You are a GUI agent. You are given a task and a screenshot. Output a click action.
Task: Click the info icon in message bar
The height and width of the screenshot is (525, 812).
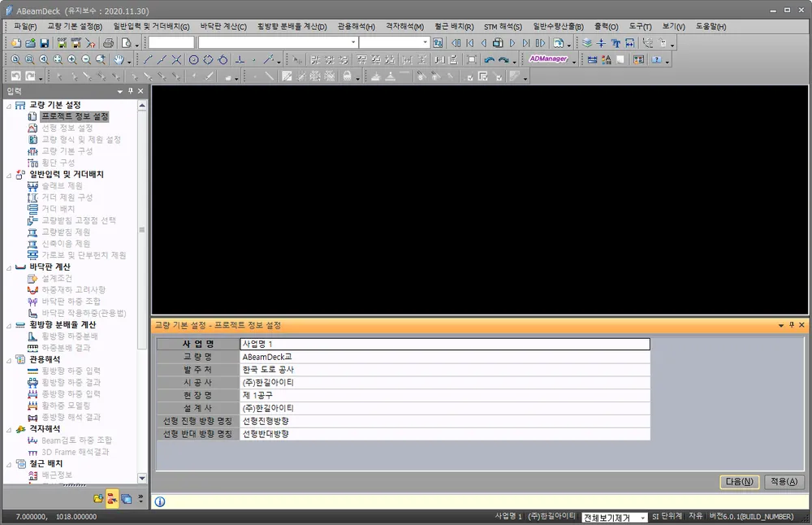(160, 501)
